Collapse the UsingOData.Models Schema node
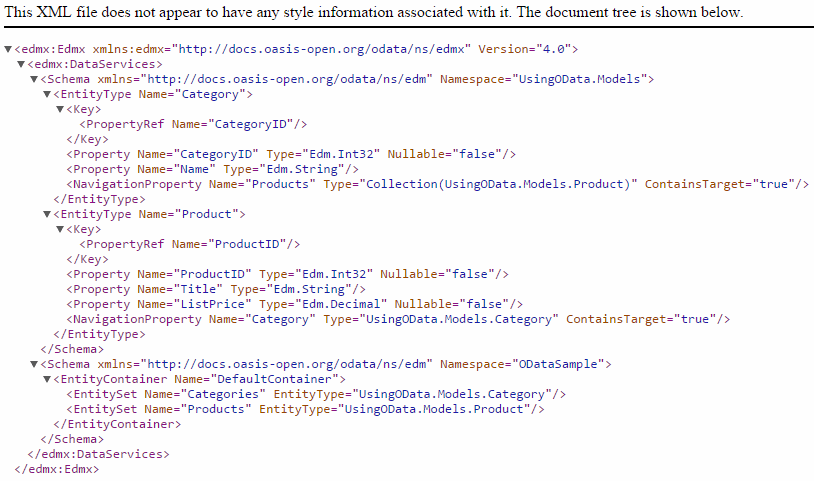814x481 pixels. 34,79
